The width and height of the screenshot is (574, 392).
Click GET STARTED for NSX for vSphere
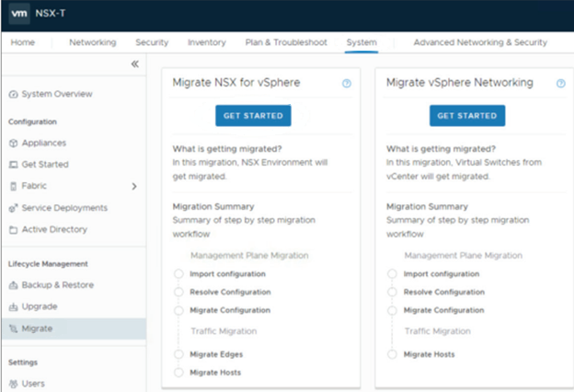pyautogui.click(x=253, y=116)
